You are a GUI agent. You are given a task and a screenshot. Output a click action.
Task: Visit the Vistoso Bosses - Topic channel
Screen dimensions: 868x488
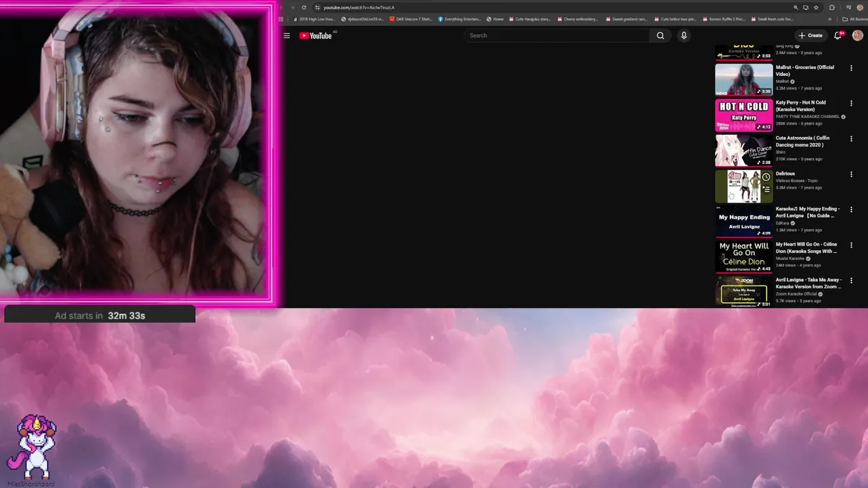797,181
